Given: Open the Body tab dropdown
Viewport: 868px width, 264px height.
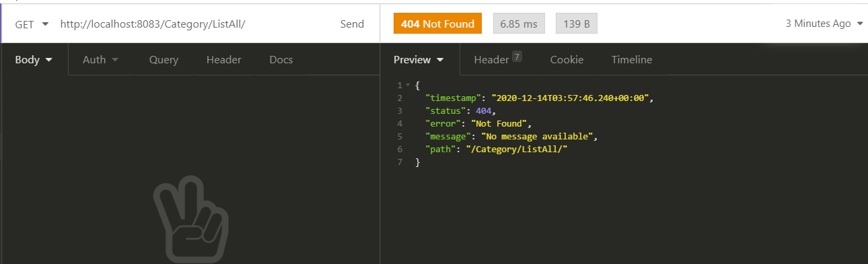Looking at the screenshot, I should (x=34, y=59).
